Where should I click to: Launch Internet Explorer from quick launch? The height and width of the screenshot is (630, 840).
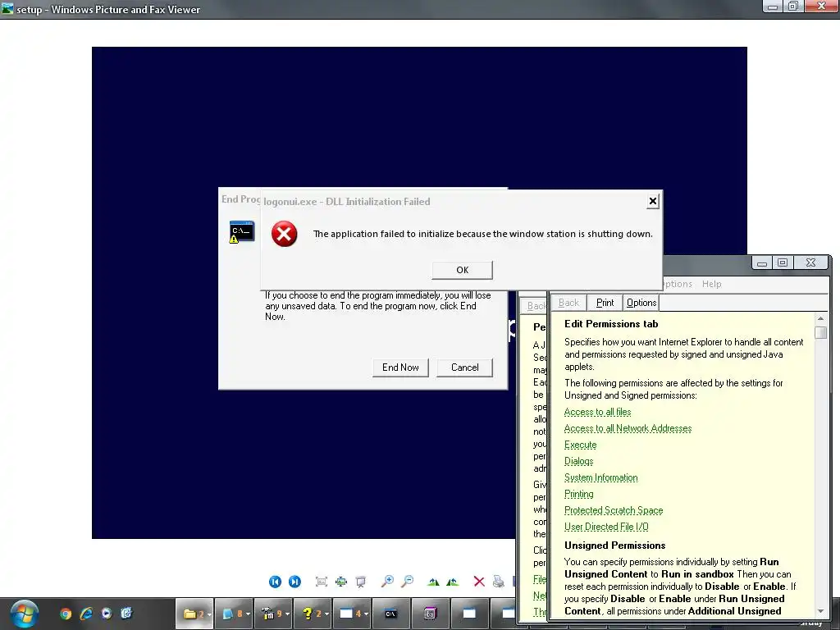click(86, 614)
